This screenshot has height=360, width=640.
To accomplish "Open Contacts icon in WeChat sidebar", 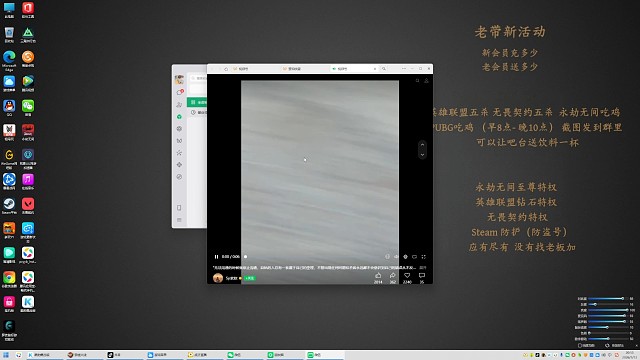I will pyautogui.click(x=179, y=105).
